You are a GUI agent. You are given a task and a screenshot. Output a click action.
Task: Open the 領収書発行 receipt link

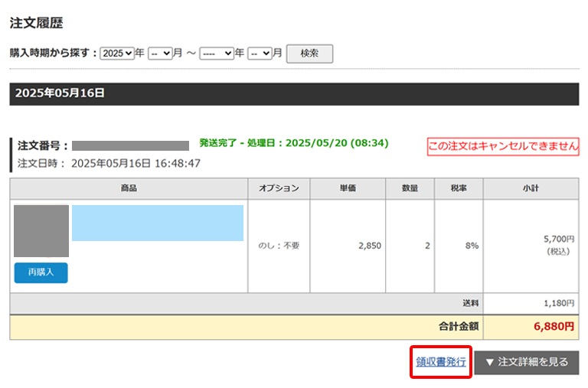(x=440, y=361)
